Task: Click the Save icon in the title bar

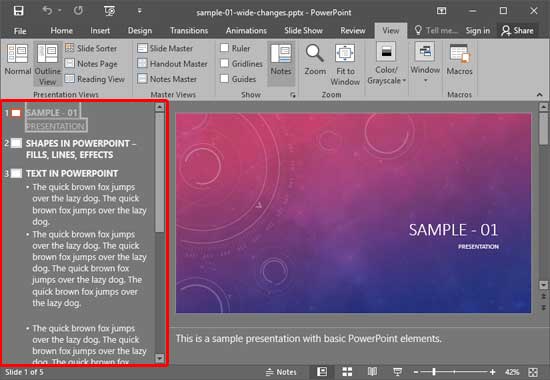Action: (x=19, y=11)
